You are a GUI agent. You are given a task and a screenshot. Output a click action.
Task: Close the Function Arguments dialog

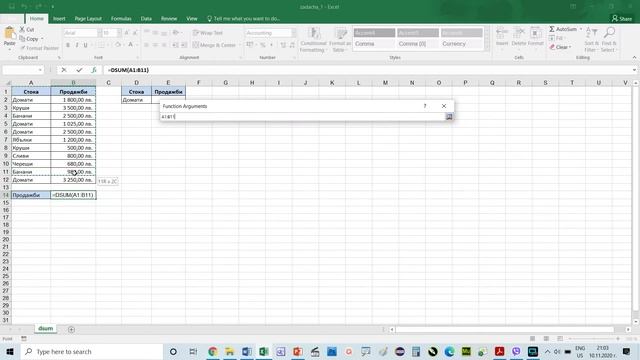coord(444,106)
